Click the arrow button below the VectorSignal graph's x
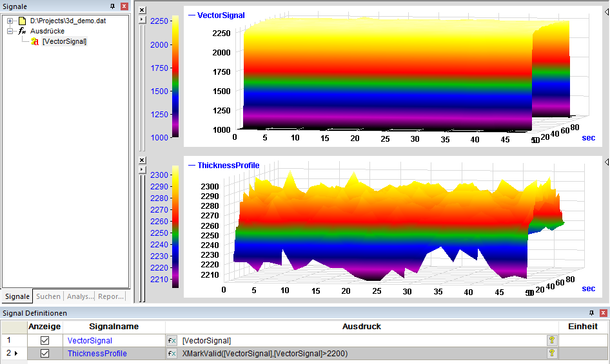This screenshot has height=364, width=610. coord(143,19)
